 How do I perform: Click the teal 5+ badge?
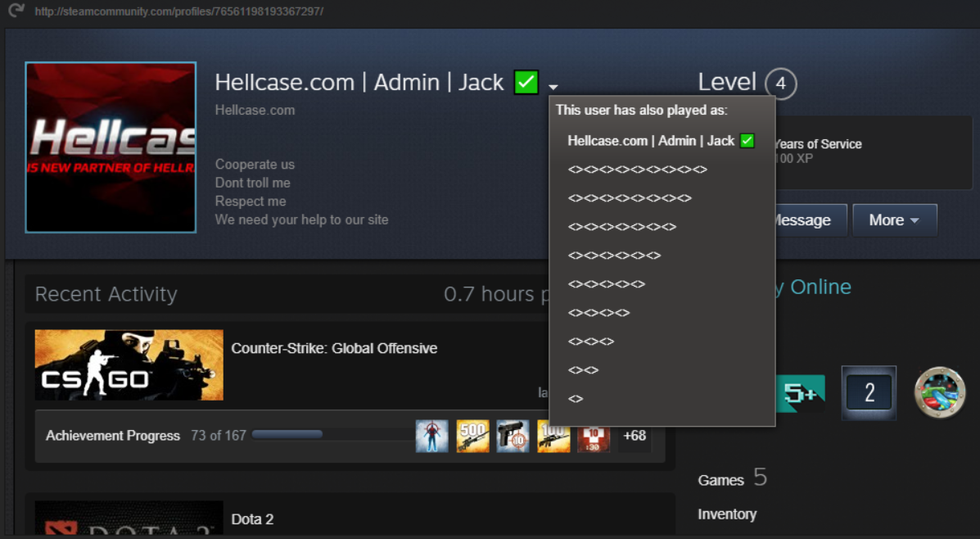click(x=801, y=393)
